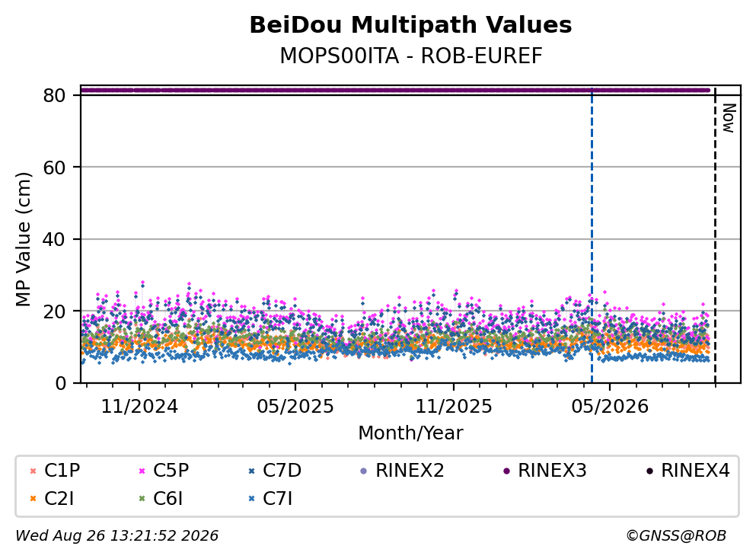Image resolution: width=756 pixels, height=559 pixels.
Task: Click the purple RINEX3 data line at top
Action: (x=395, y=90)
